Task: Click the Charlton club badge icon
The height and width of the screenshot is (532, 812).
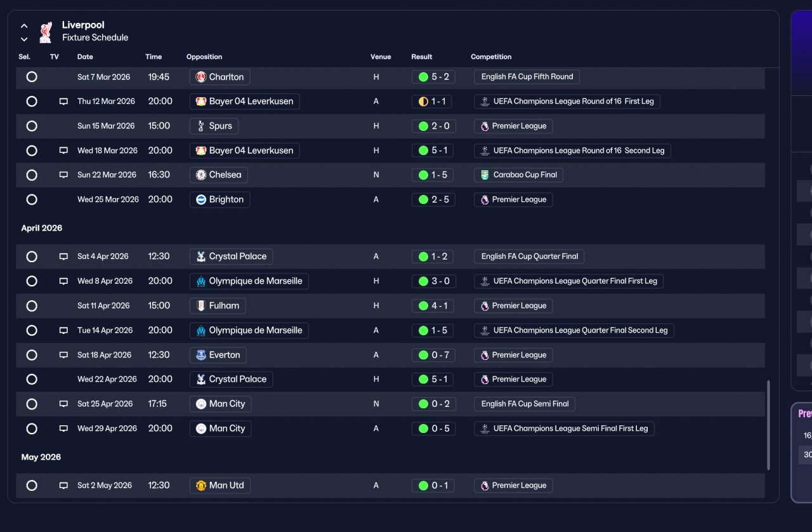Action: (x=201, y=77)
